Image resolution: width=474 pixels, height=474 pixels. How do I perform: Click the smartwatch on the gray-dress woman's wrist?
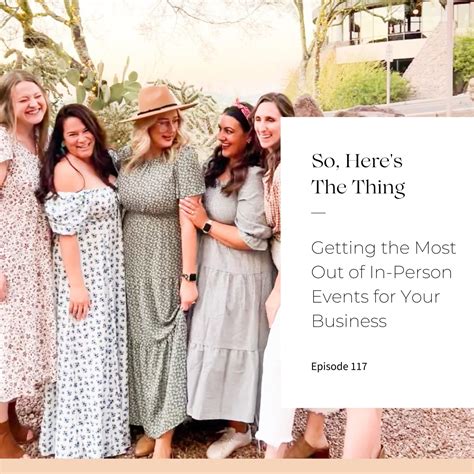point(207,227)
